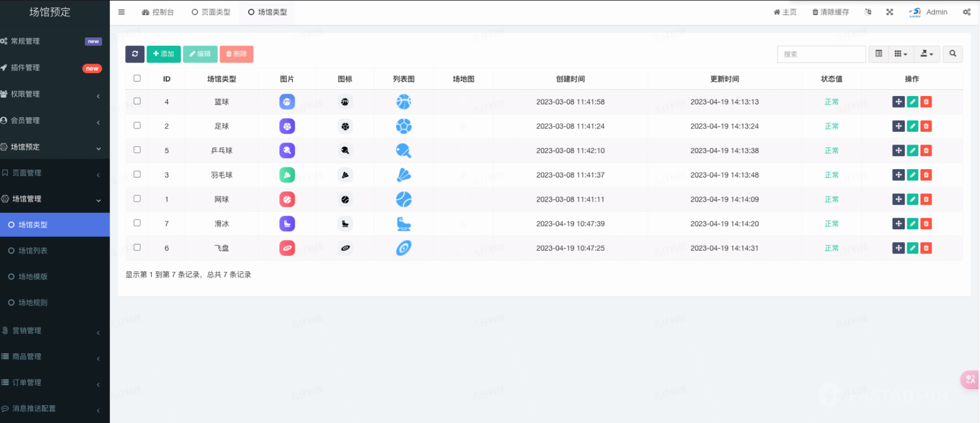This screenshot has width=980, height=423.
Task: Click the hamburger sidebar toggle icon
Action: (122, 12)
